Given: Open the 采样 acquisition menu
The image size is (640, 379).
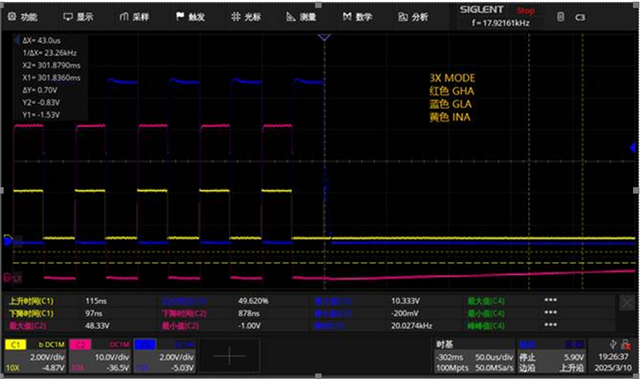Looking at the screenshot, I should click(x=134, y=17).
